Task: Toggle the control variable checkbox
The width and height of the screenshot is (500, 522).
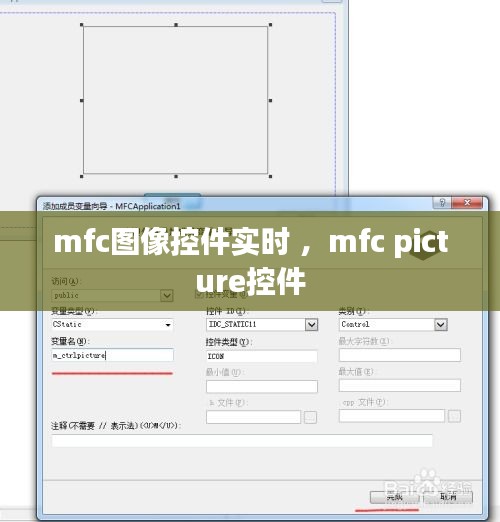Action: (x=199, y=294)
